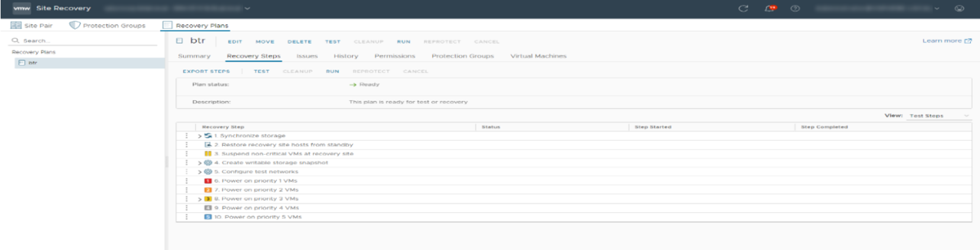The width and height of the screenshot is (980, 250).
Task: Click the Export Steps button
Action: (206, 72)
